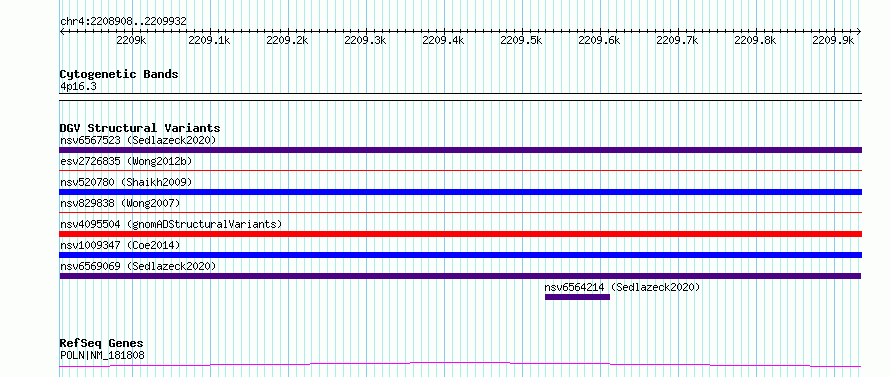
Task: Open variant nsv6567523 (Sedlazeck2020) label
Action: 138,140
